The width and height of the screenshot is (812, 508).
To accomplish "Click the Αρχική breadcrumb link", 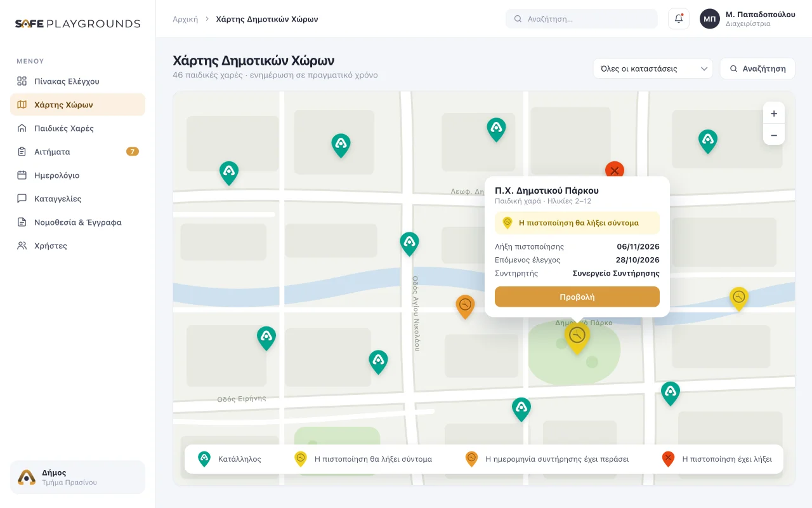I will pyautogui.click(x=185, y=19).
